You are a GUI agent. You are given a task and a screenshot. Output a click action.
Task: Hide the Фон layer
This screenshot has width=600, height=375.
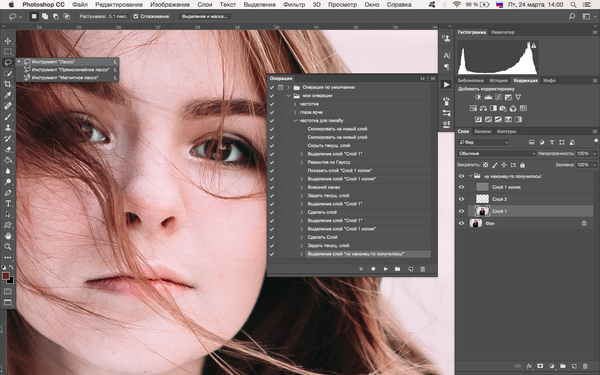click(x=461, y=223)
